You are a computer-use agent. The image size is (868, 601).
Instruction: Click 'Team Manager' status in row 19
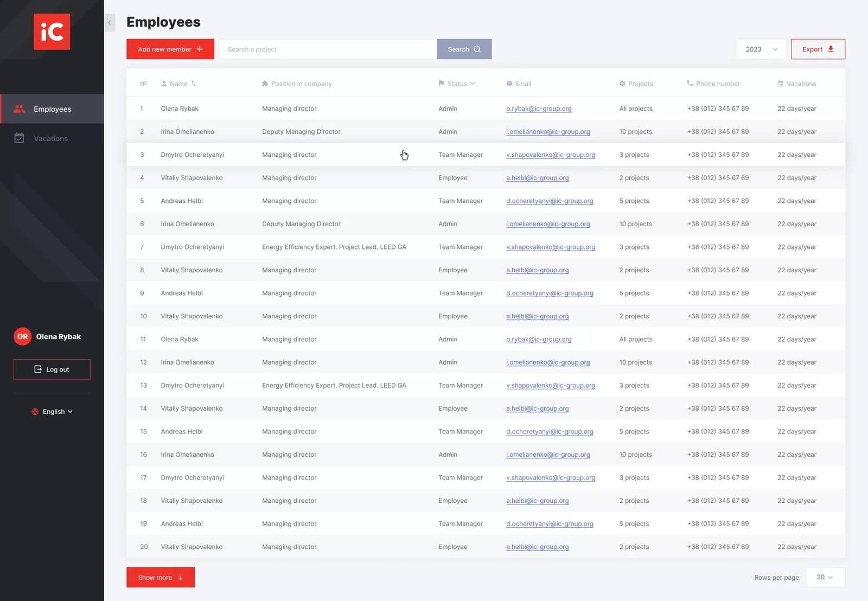(461, 524)
